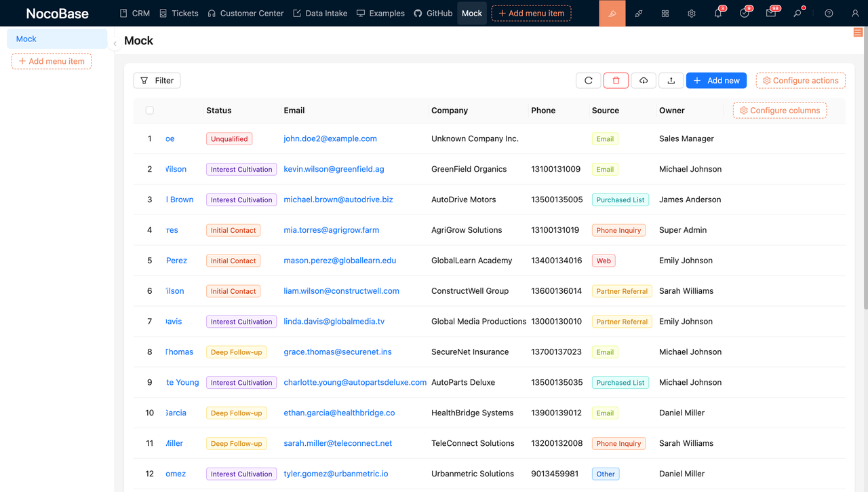Viewport: 868px width, 492px height.
Task: Click the Global Media Productions cell
Action: (x=479, y=322)
